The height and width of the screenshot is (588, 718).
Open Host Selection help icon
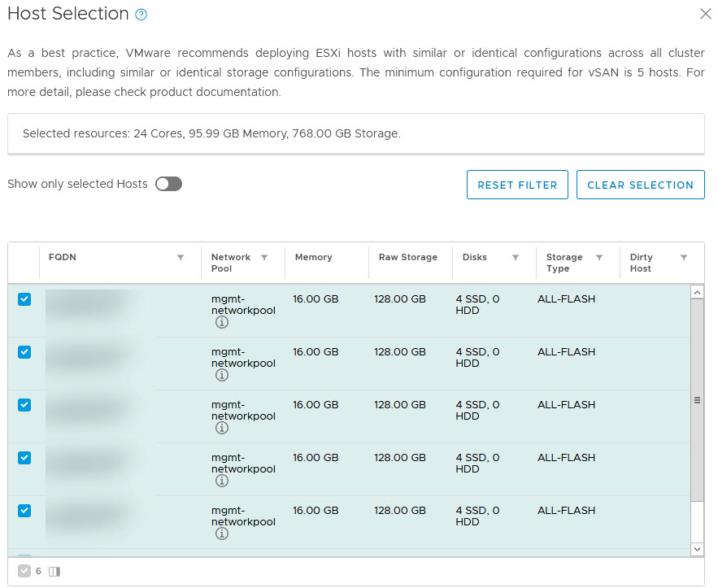(141, 15)
